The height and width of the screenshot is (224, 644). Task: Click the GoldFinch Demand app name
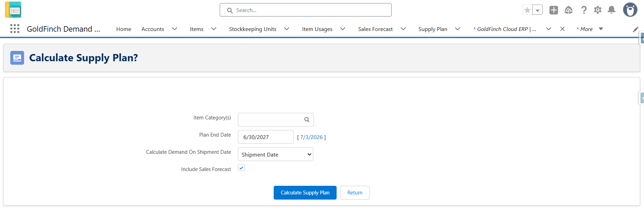pyautogui.click(x=64, y=29)
